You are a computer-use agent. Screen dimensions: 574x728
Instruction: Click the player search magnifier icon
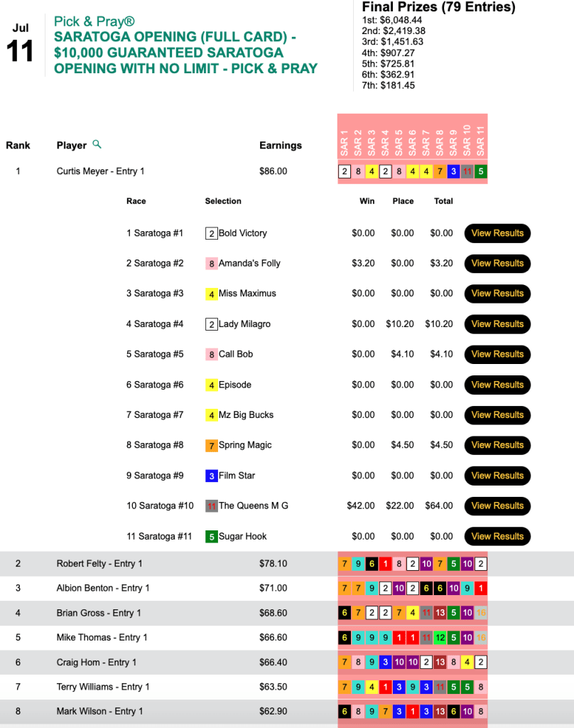pos(97,144)
